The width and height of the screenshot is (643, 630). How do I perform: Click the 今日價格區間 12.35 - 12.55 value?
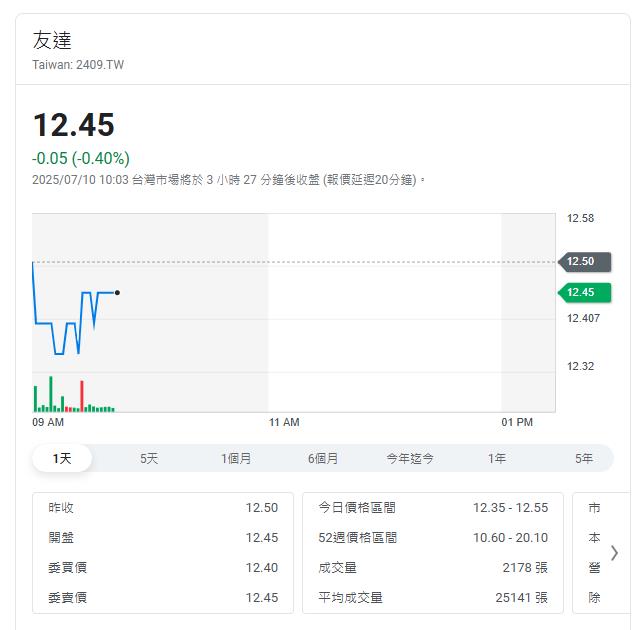[x=511, y=508]
